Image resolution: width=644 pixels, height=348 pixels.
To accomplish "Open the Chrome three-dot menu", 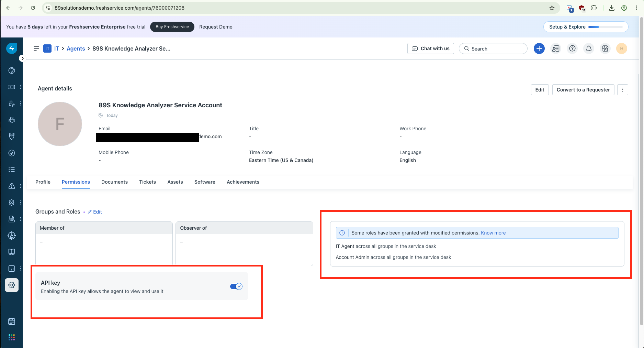I will point(636,8).
